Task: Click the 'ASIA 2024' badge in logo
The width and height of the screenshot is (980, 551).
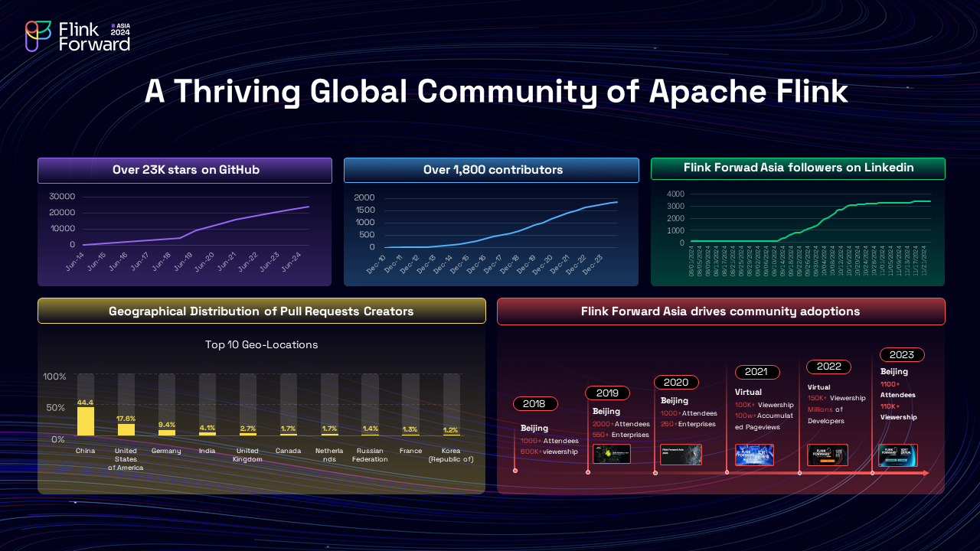Action: 120,29
